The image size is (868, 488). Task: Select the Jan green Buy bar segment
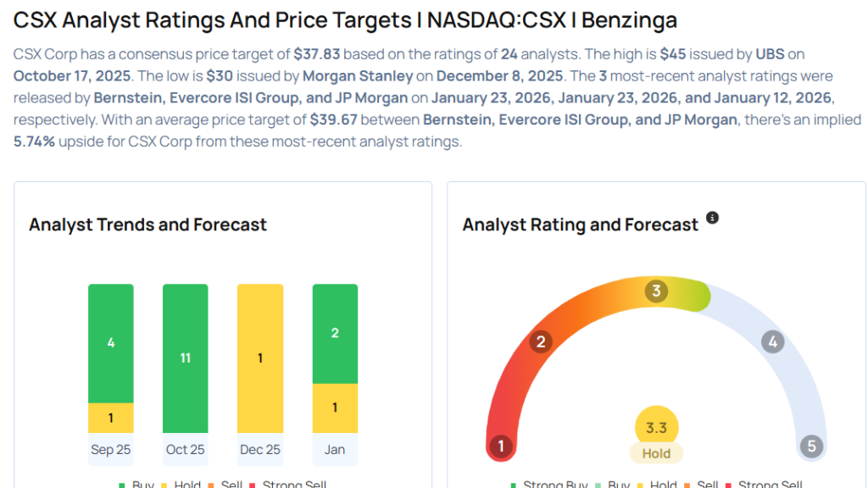335,333
